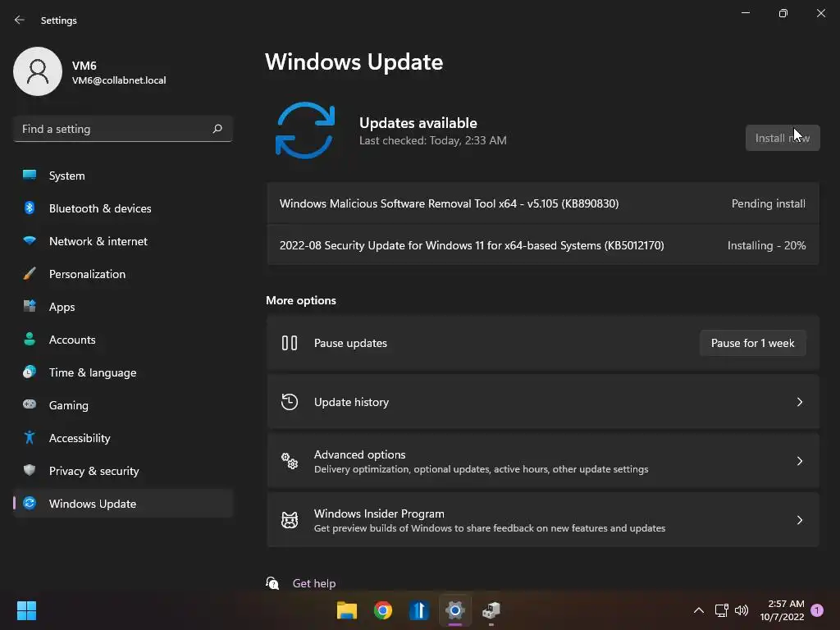Click VM6@collabnet.local account email

click(x=119, y=80)
